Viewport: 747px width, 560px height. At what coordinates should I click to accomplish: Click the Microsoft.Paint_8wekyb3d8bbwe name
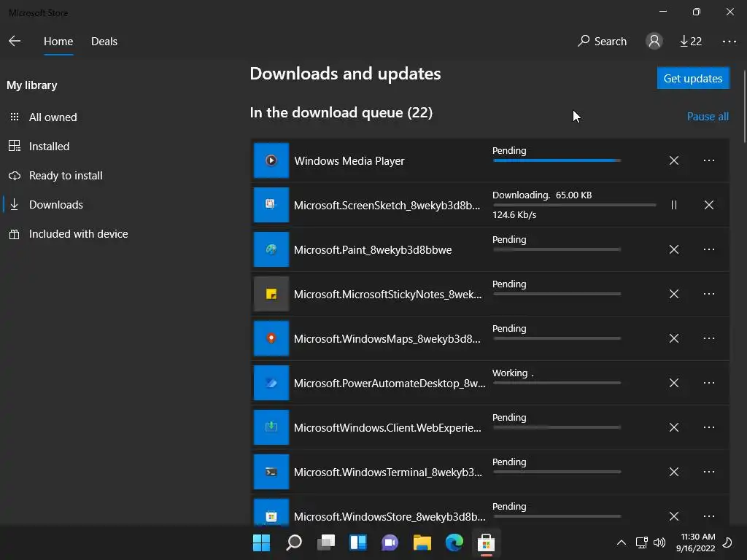(x=373, y=250)
